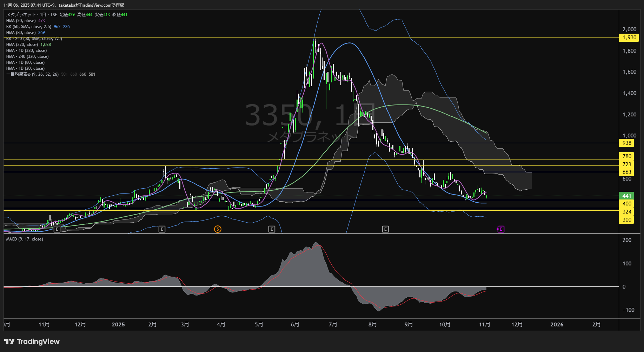This screenshot has height=352, width=644.
Task: Click the BB (50, SMA, close, 2.5) legend
Action: coord(29,27)
